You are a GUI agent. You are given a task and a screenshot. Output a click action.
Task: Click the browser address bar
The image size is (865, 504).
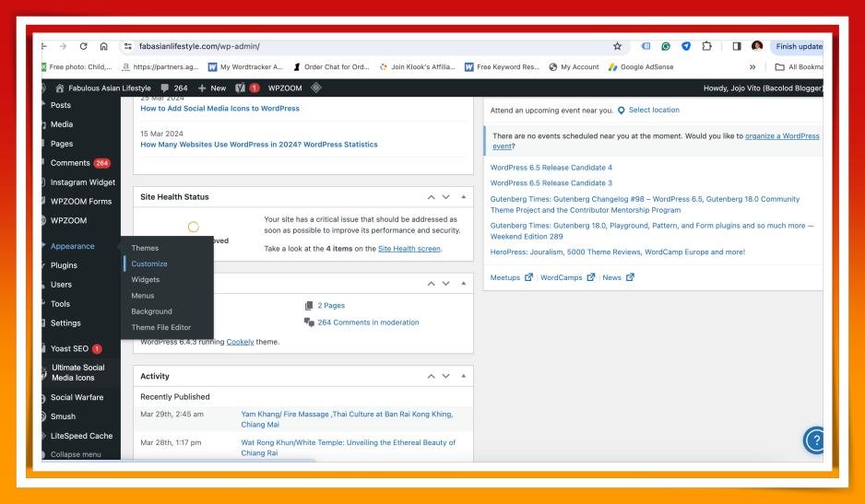click(x=369, y=46)
